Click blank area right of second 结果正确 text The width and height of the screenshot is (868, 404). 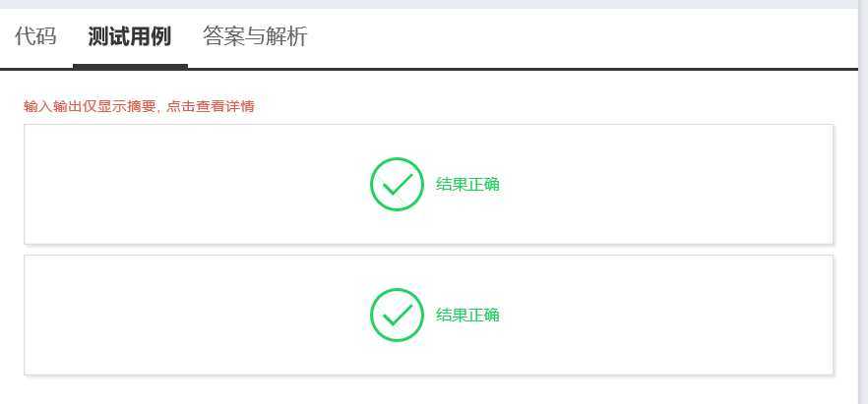point(664,315)
